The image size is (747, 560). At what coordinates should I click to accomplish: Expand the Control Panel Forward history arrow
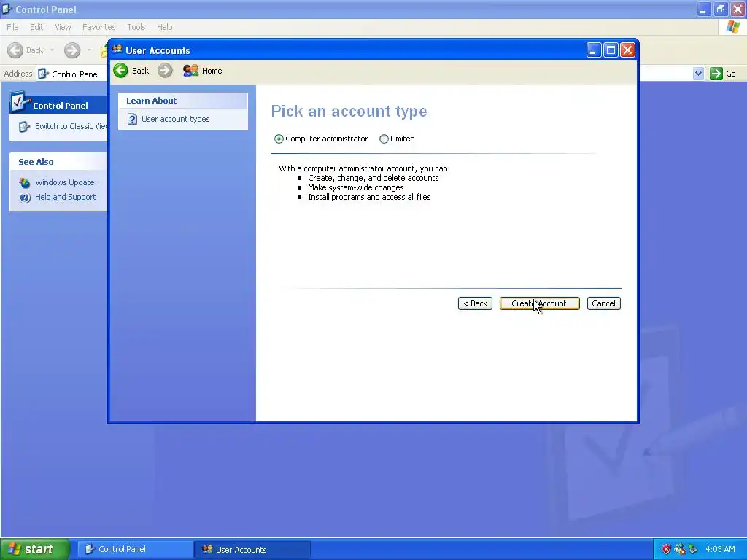click(x=89, y=50)
